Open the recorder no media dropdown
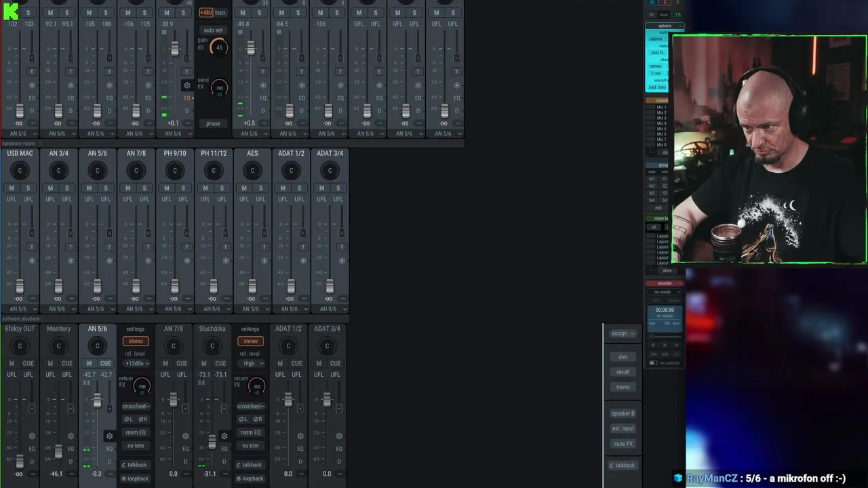The image size is (868, 488). tap(665, 292)
